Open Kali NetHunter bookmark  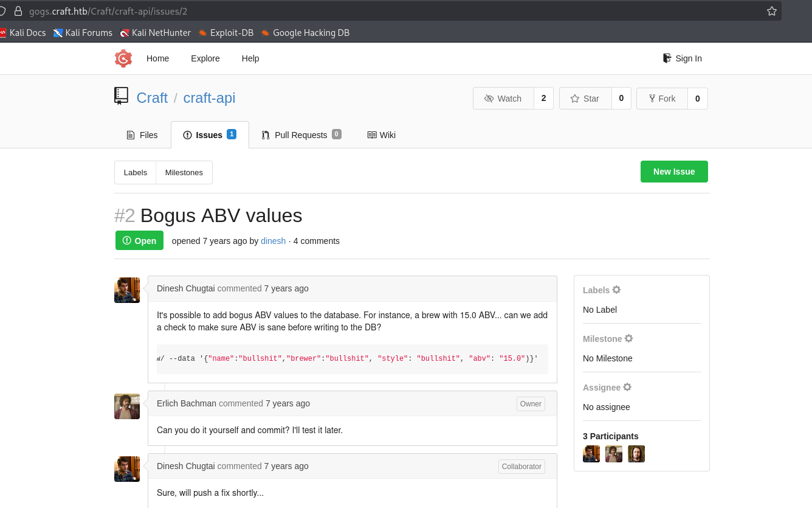156,33
